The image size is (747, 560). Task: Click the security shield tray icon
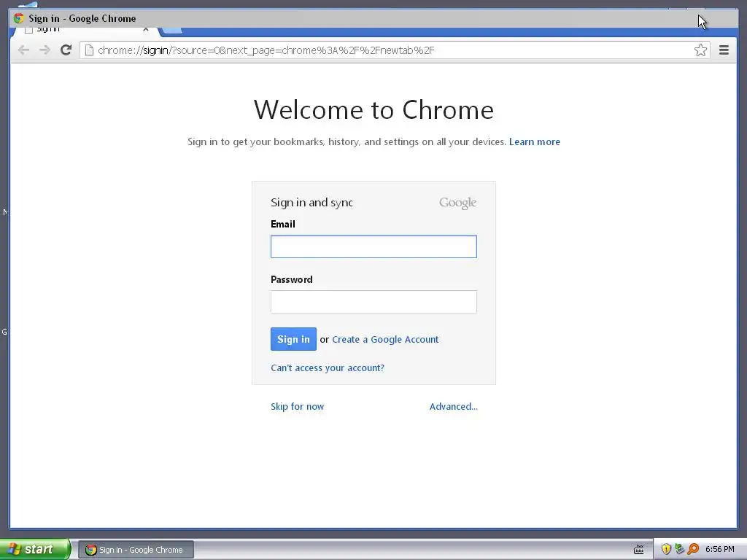(x=666, y=549)
